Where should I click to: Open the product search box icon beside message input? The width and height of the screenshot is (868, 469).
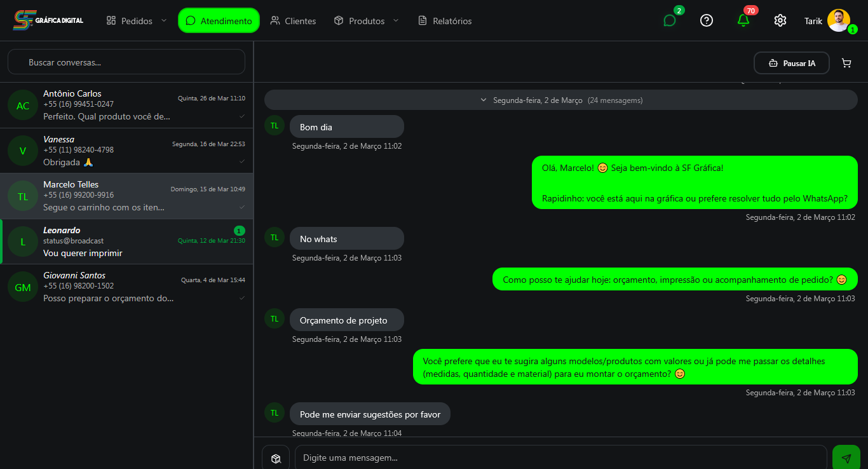point(275,458)
